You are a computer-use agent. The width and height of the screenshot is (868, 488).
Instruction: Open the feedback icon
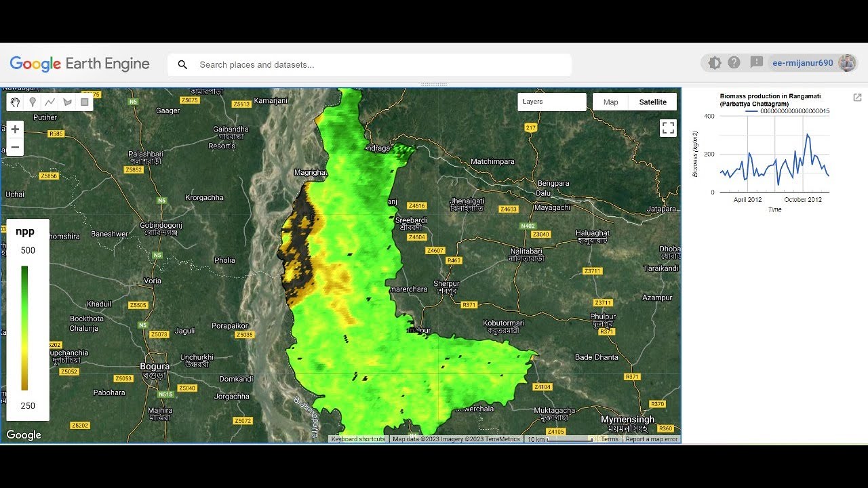click(757, 63)
